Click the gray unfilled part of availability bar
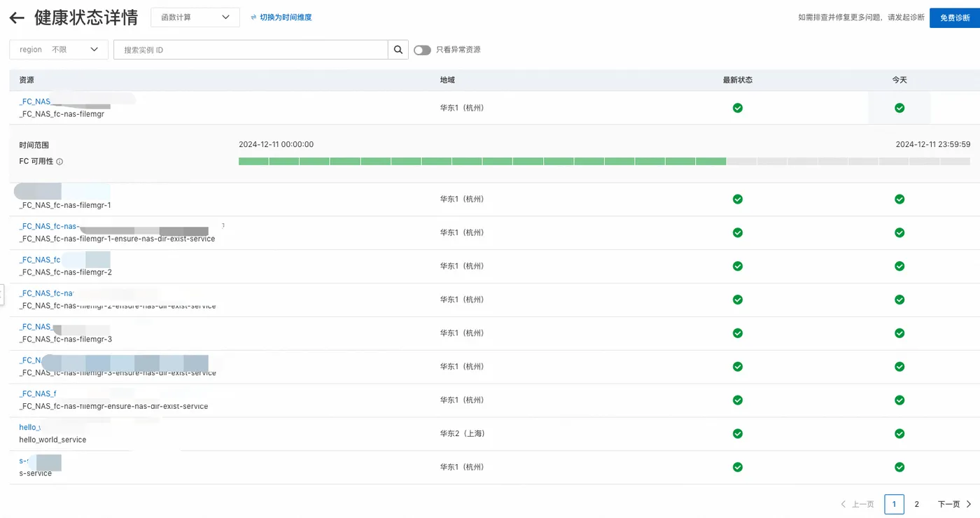 click(848, 161)
